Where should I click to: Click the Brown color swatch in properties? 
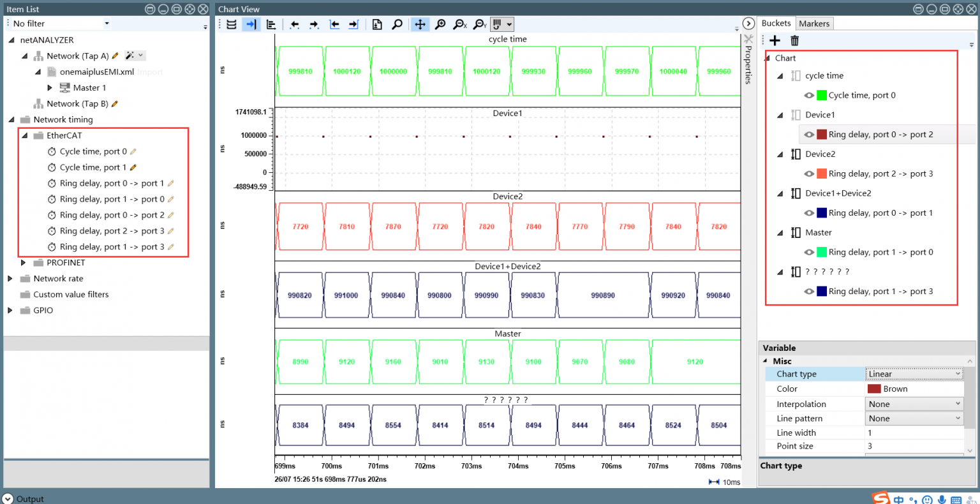pyautogui.click(x=874, y=389)
